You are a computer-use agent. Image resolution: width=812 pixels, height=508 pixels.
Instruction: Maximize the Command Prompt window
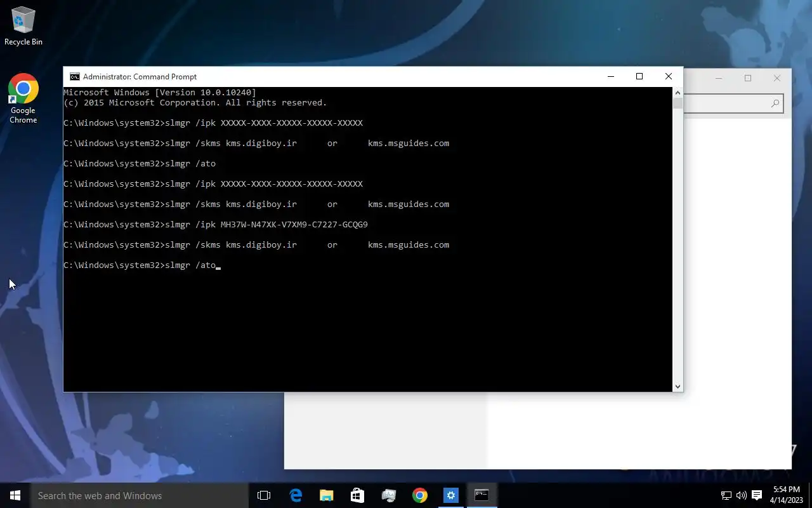(x=639, y=77)
